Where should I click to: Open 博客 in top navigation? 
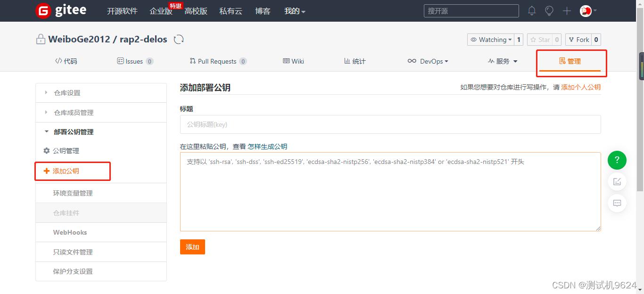coord(263,11)
